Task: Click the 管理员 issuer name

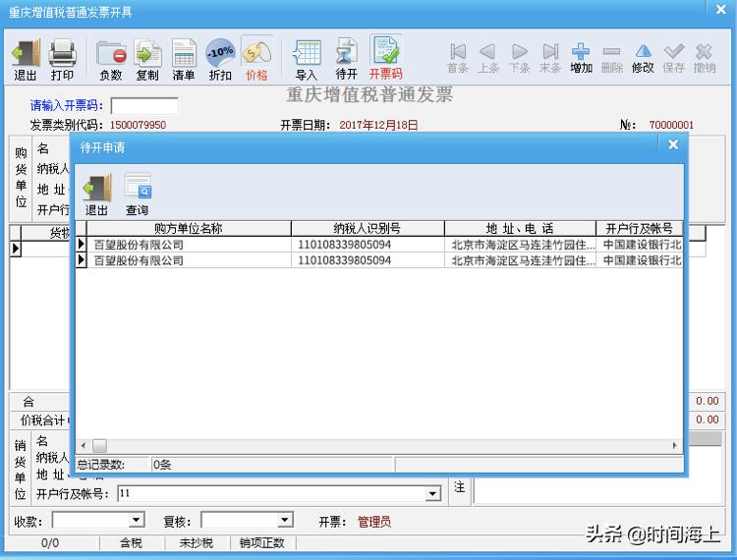Action: [x=374, y=522]
